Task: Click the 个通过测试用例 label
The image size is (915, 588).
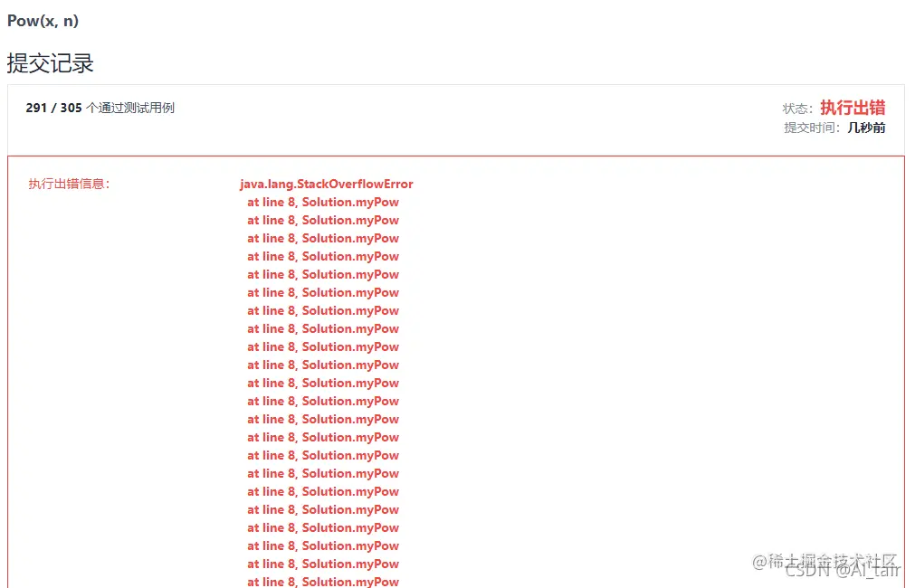Action: pos(130,108)
